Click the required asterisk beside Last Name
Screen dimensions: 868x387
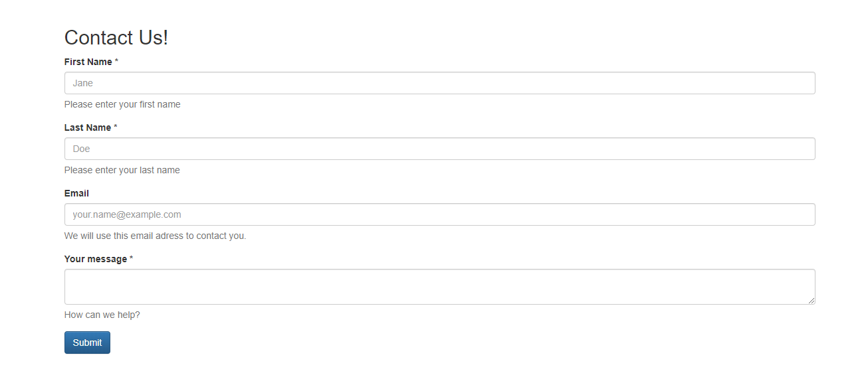pos(116,127)
